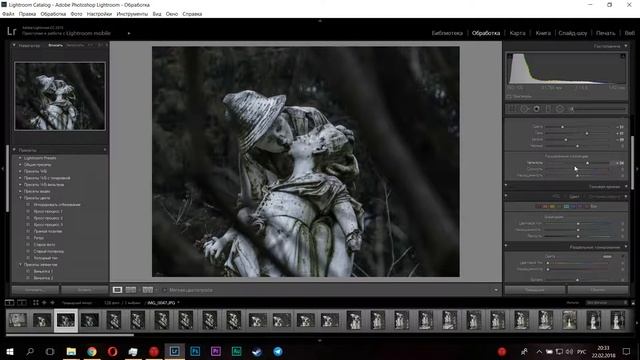Collapse the effects presets folder

(x=20, y=264)
